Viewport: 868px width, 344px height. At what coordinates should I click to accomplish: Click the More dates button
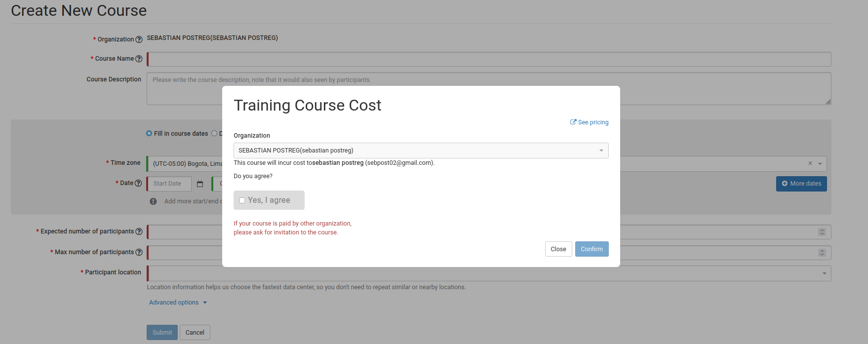[x=801, y=184]
